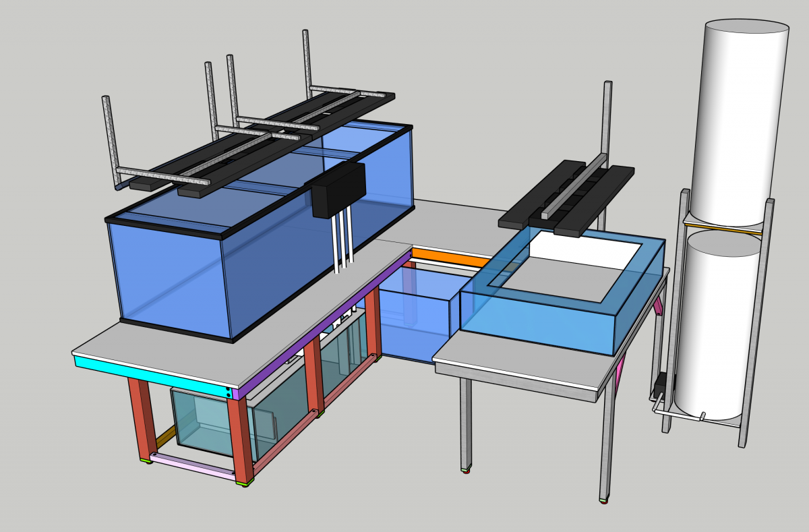This screenshot has height=532, width=809.
Task: Select the lower white cylinder
Action: point(718,326)
